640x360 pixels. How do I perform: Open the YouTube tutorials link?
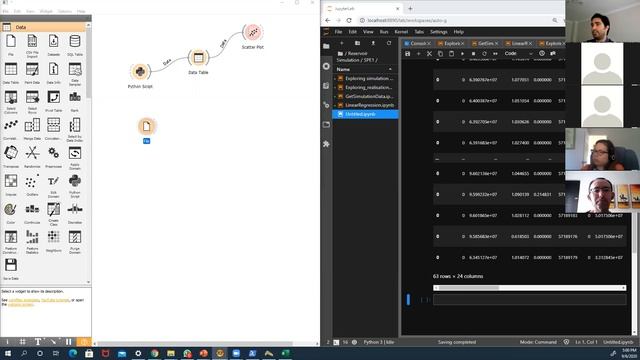56,300
